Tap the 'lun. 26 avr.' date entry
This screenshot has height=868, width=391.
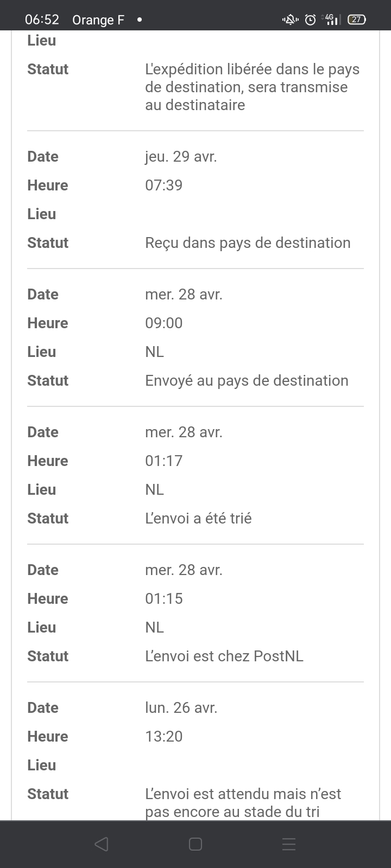coord(181,708)
